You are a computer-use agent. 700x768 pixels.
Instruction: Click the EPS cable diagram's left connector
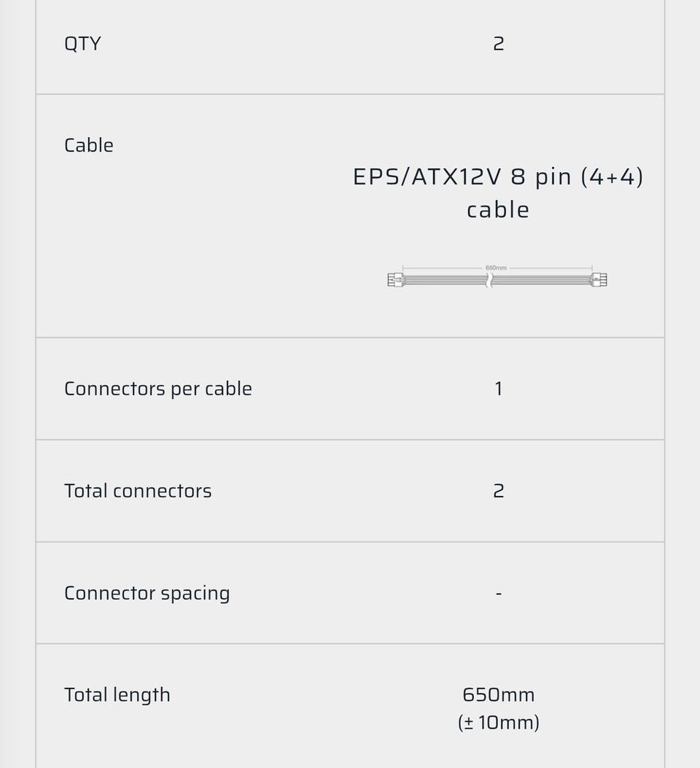(395, 279)
